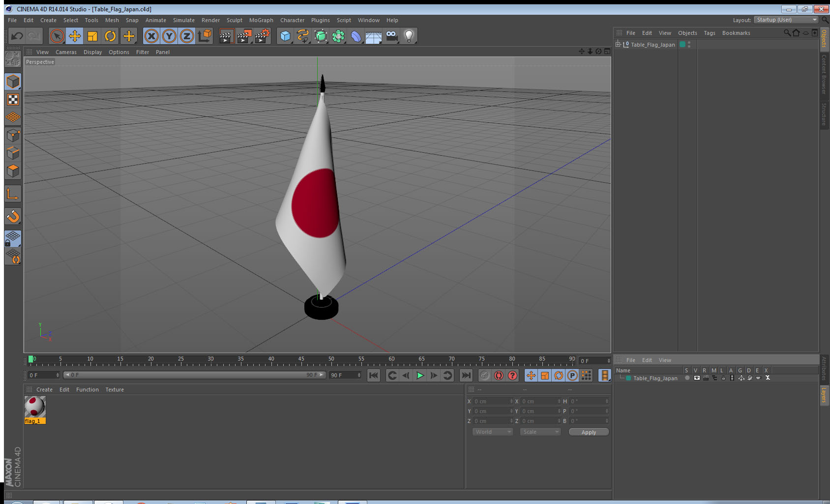The height and width of the screenshot is (504, 830).
Task: Switch to Texture mode checker icon
Action: pos(13,100)
